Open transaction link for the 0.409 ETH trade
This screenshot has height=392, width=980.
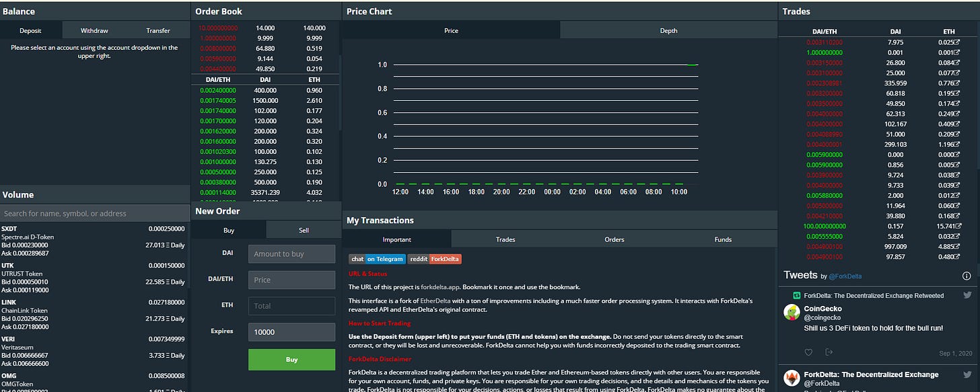958,124
